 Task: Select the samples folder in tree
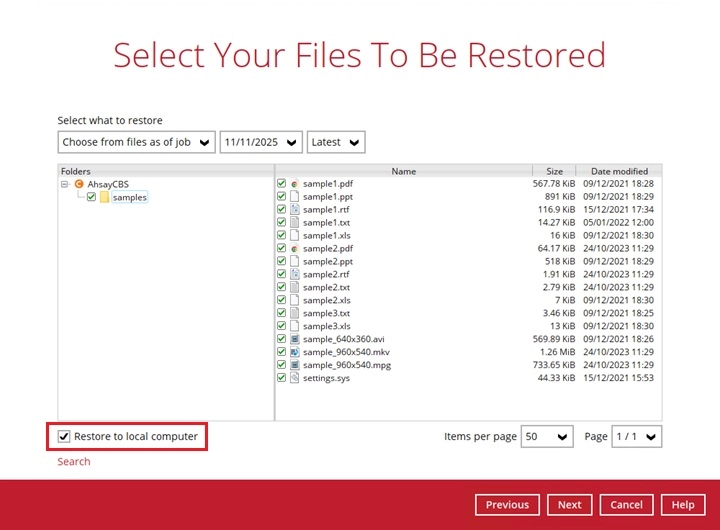coord(129,197)
